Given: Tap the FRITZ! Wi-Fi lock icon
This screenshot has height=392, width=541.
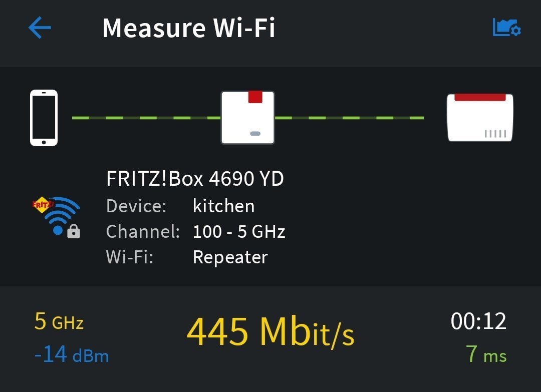Looking at the screenshot, I should [x=57, y=217].
